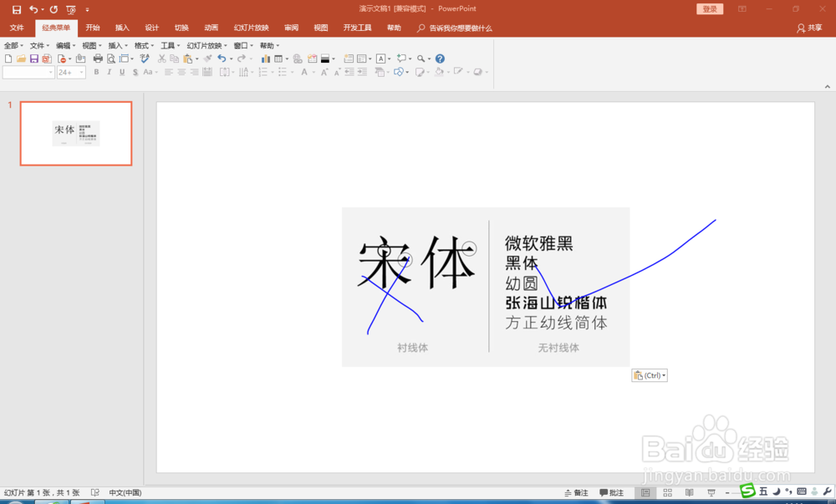Click the Print icon
The height and width of the screenshot is (504, 836).
click(98, 59)
